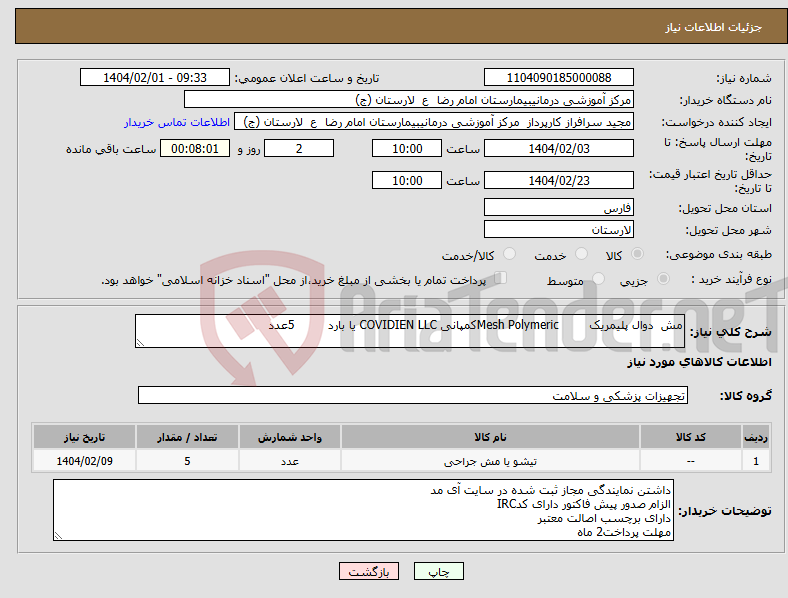Click the واحد شمارش column header
This screenshot has height=598, width=788.
coord(290,437)
